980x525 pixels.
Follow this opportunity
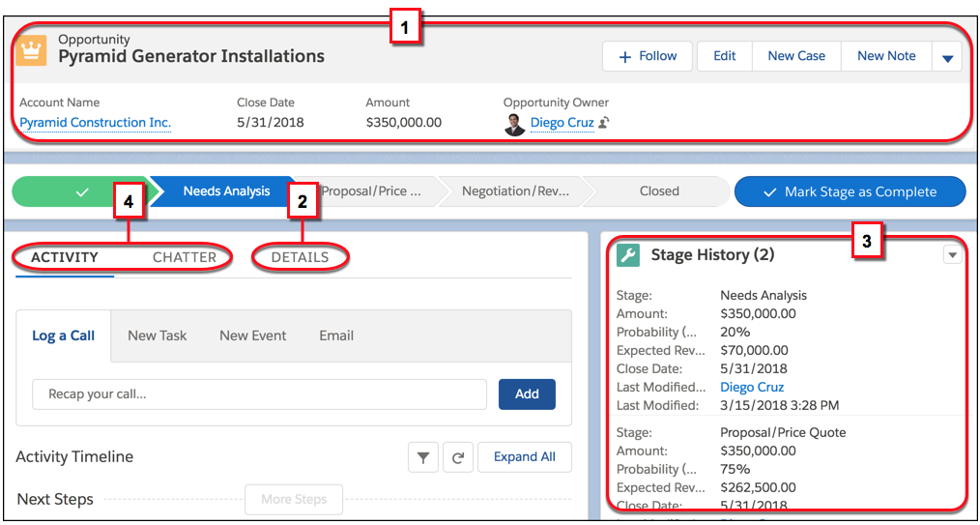[x=648, y=56]
